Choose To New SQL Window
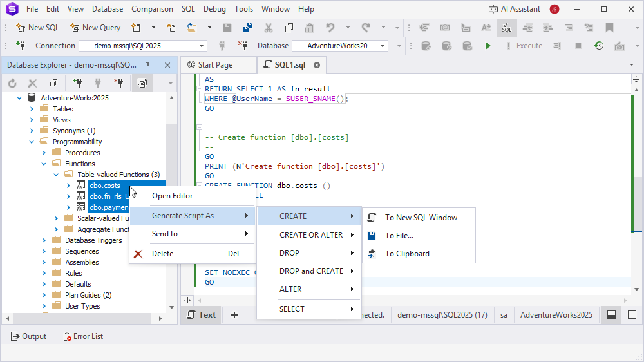Viewport: 644px width, 362px height. pyautogui.click(x=419, y=217)
